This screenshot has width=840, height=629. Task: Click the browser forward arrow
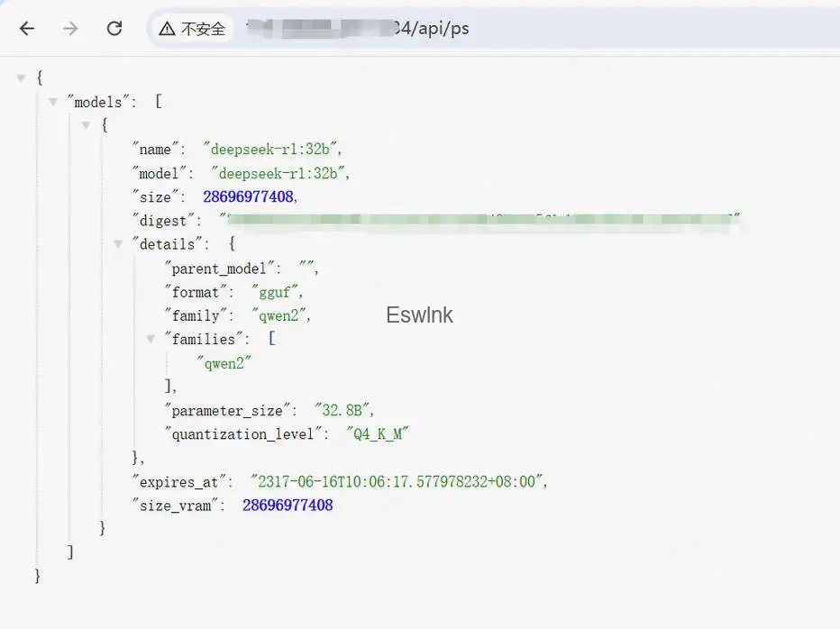pyautogui.click(x=70, y=29)
